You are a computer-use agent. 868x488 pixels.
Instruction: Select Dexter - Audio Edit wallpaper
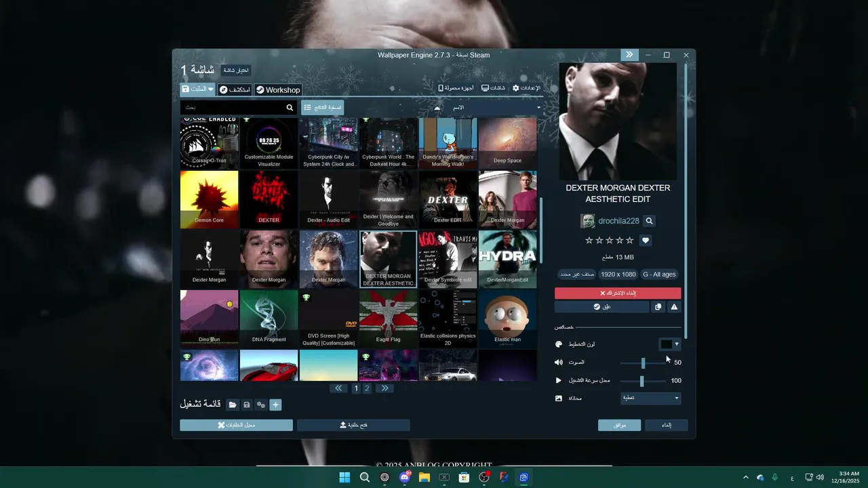(x=329, y=199)
